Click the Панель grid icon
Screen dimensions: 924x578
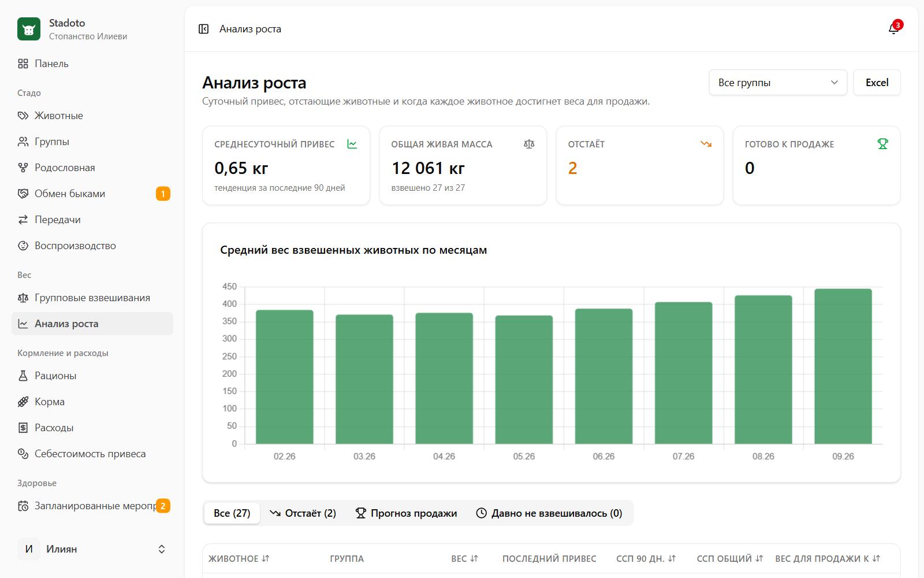23,64
